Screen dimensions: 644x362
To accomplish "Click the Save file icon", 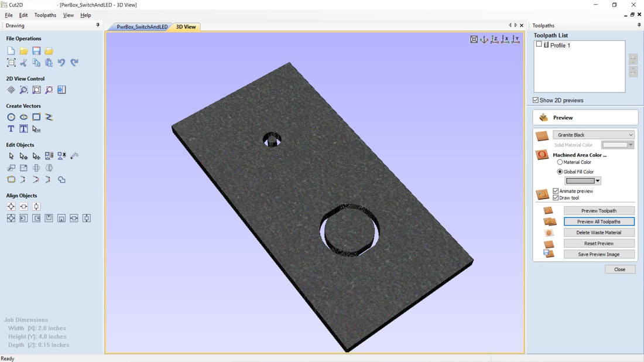I will (x=36, y=51).
